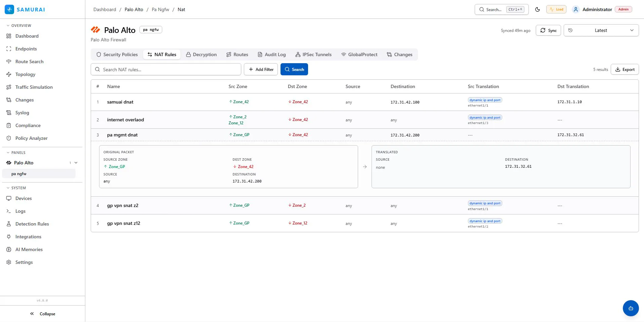Expand the gp vpn snat z12 row
Image resolution: width=644 pixels, height=322 pixels.
click(364, 223)
